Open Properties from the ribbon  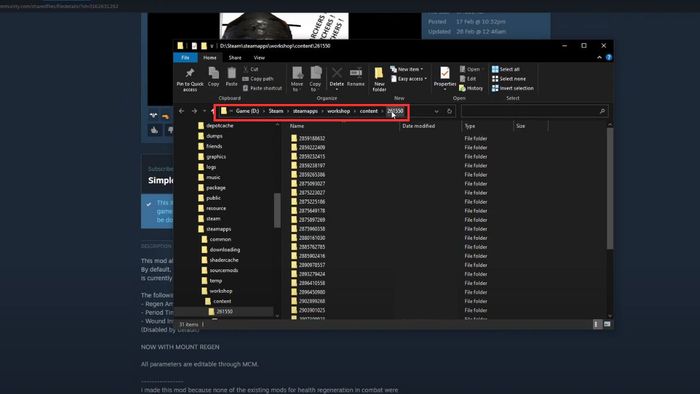(445, 78)
